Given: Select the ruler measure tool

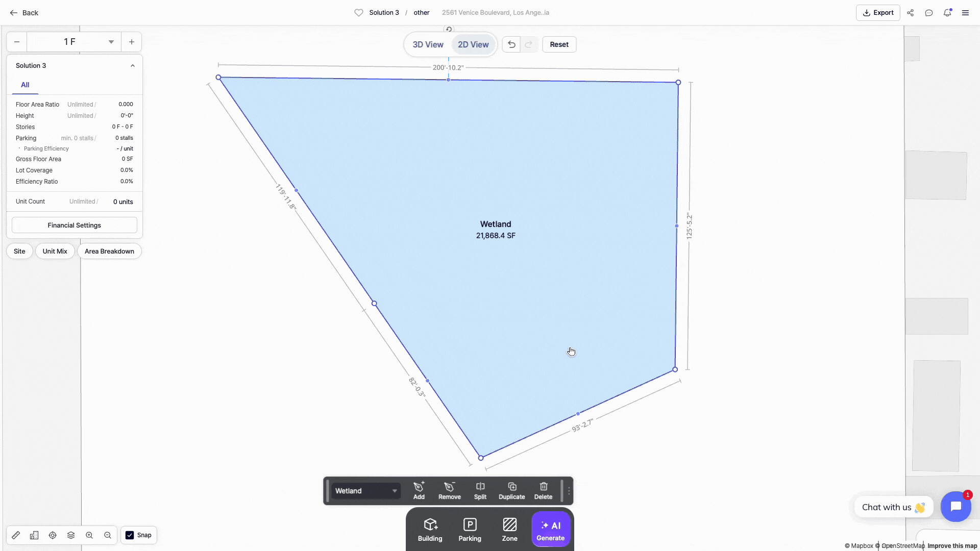Looking at the screenshot, I should [x=16, y=535].
